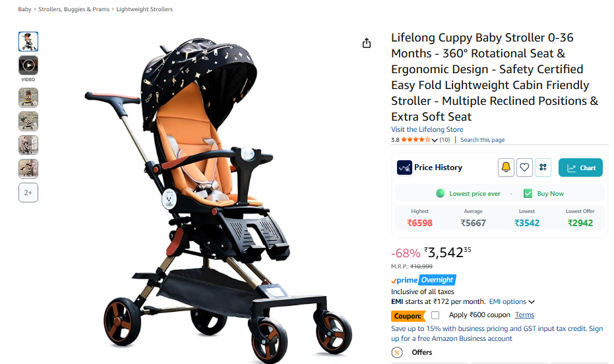Add to wishlist with heart icon
614x364 pixels.
pos(524,167)
